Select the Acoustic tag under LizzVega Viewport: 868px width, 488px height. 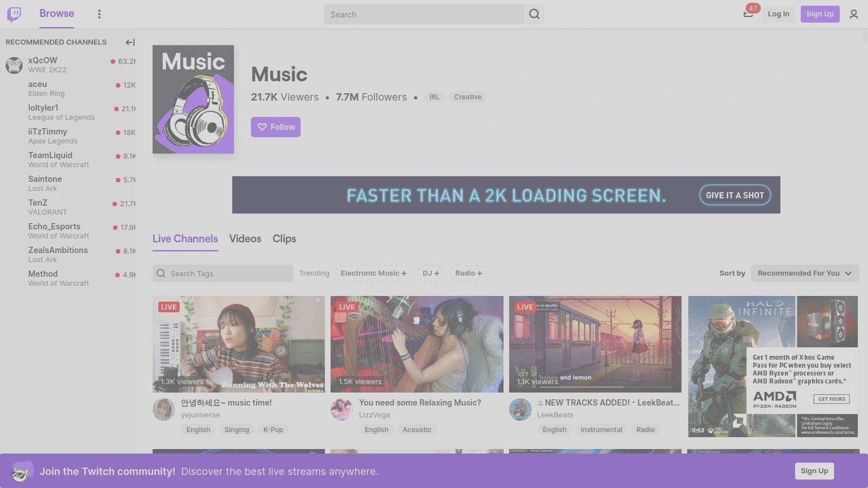coord(417,430)
